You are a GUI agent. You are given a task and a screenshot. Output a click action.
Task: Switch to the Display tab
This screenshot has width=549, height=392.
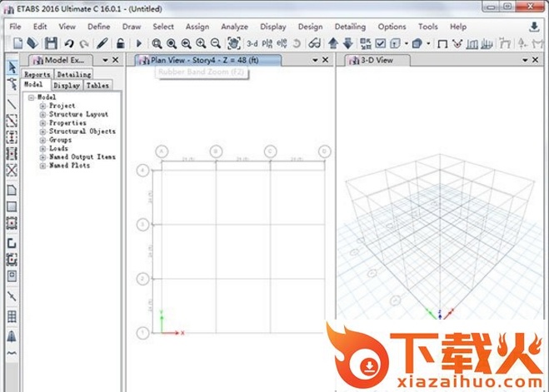(x=66, y=86)
